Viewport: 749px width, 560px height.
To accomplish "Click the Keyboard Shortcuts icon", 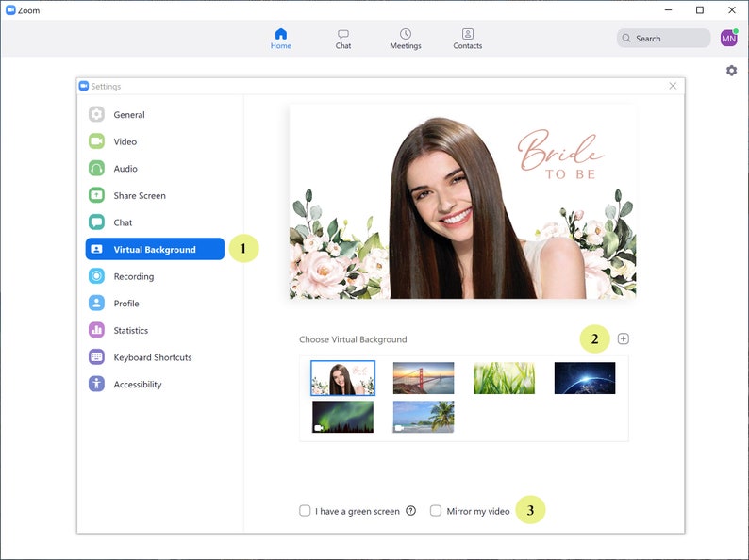I will click(96, 357).
